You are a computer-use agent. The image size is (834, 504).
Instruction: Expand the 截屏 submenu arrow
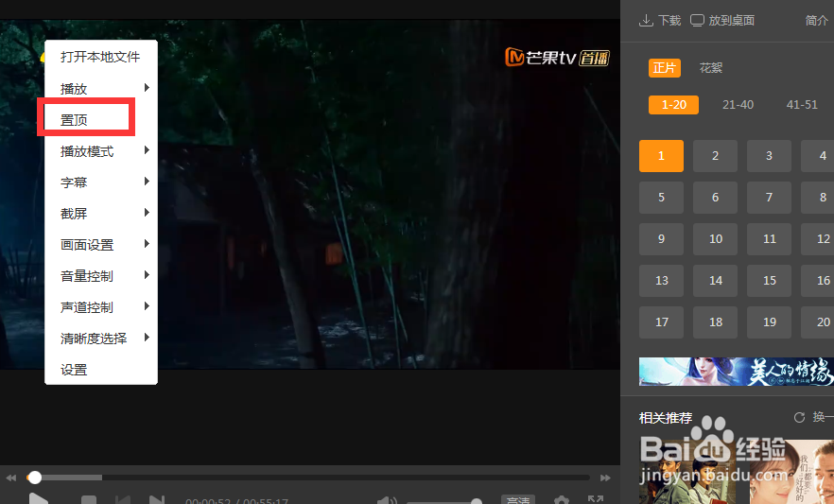[147, 213]
